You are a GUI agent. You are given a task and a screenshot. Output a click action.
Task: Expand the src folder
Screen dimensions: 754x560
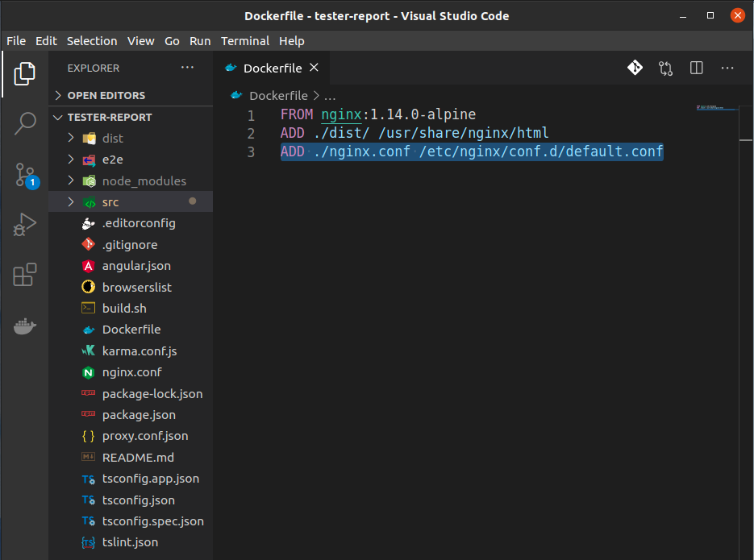pyautogui.click(x=71, y=201)
